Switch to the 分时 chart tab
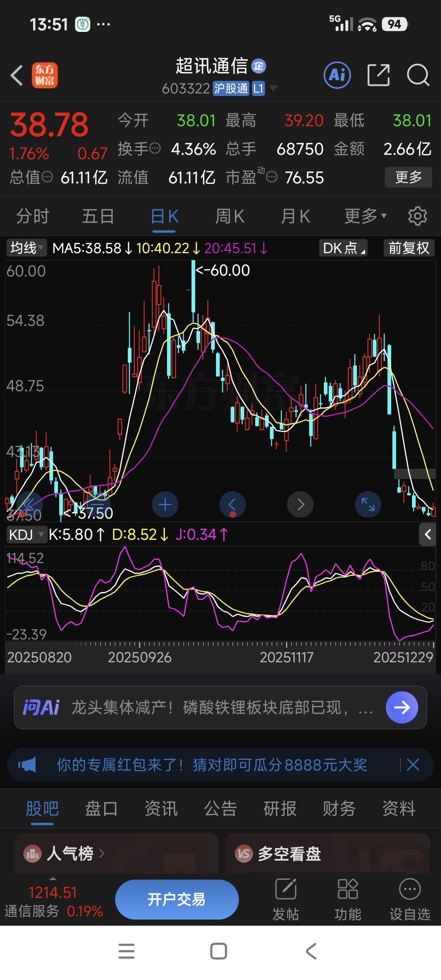Screen dimensions: 441x980 click(x=33, y=216)
